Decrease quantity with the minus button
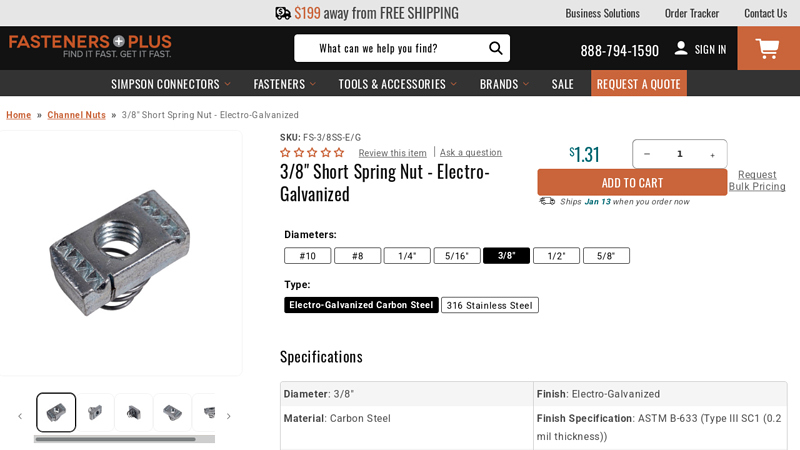The height and width of the screenshot is (450, 800). tap(647, 154)
